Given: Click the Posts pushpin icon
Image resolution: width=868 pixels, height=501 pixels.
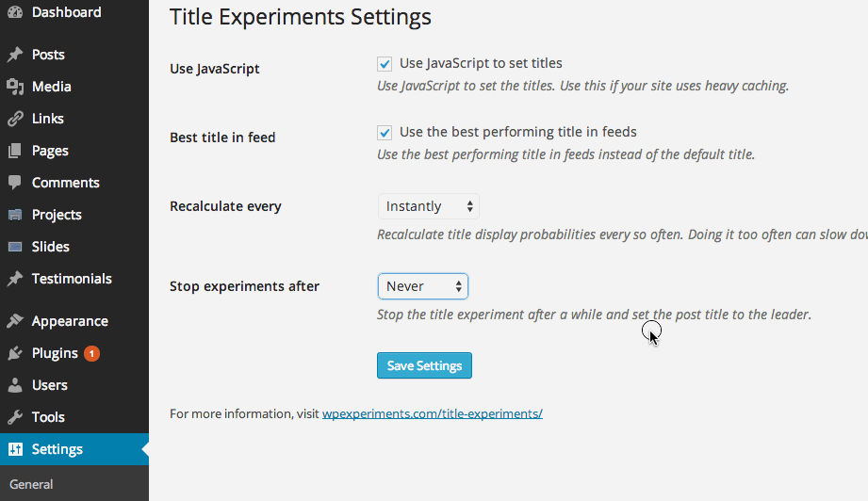Looking at the screenshot, I should [15, 55].
